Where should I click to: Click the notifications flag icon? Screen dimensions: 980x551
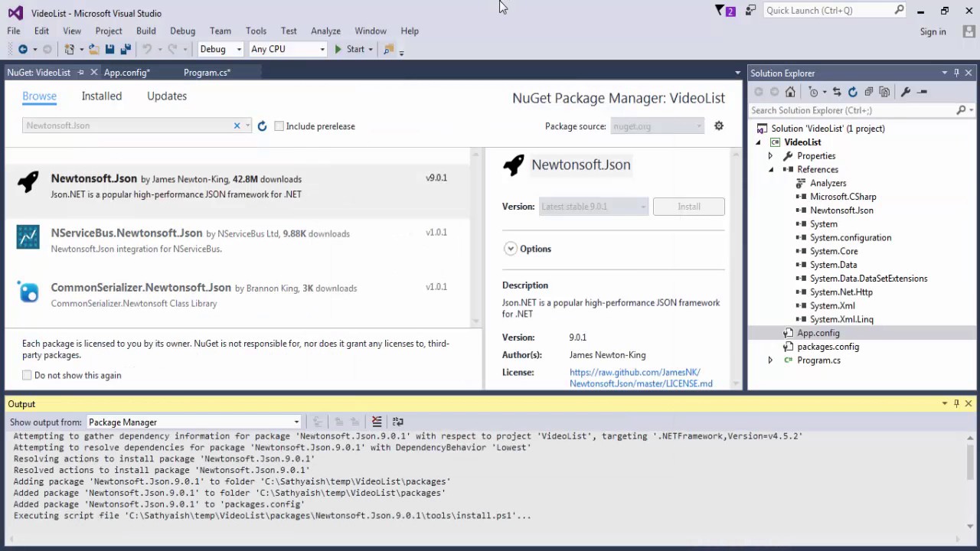(x=720, y=10)
